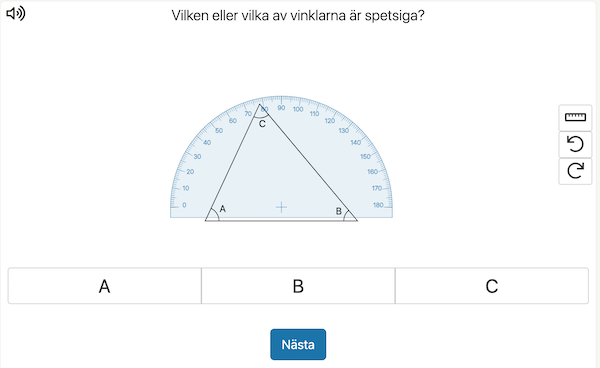Click the 20 degree mark on protractor
The image size is (600, 368).
[x=190, y=172]
